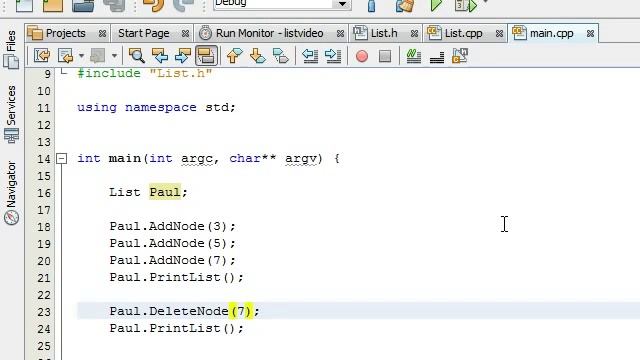This screenshot has width=640, height=360.
Task: Toggle Highlight Search button
Action: pyautogui.click(x=206, y=56)
